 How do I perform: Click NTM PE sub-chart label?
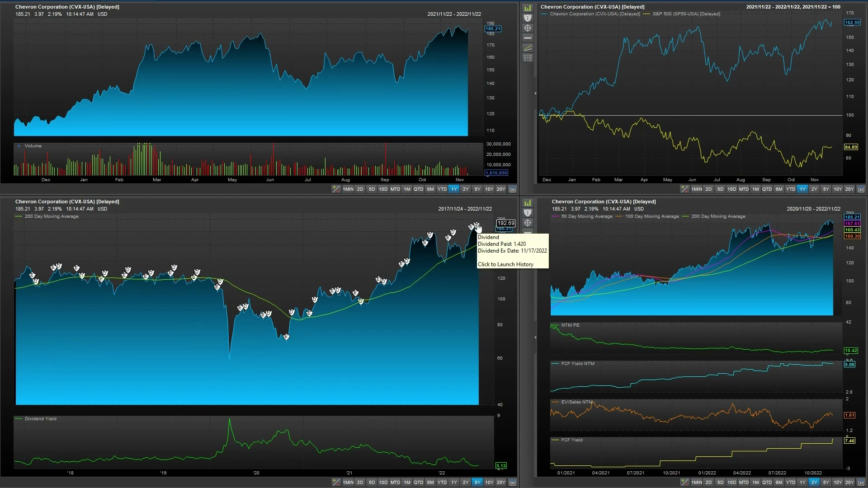[570, 325]
